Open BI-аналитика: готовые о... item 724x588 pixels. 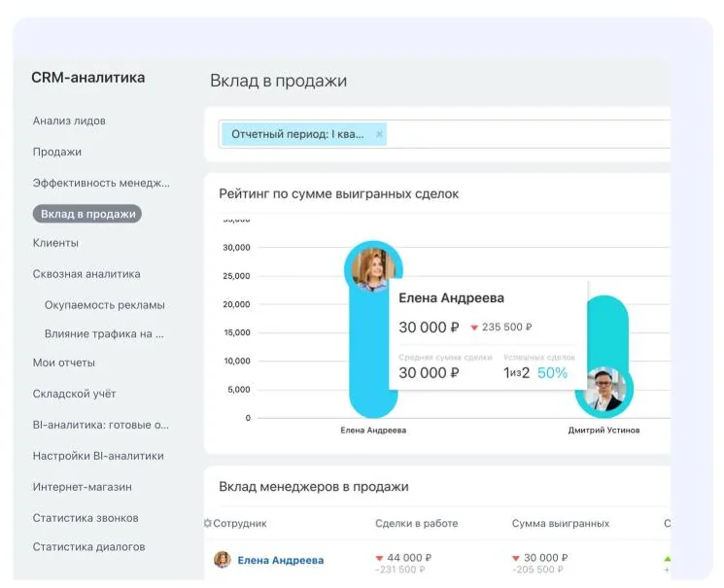pos(101,425)
